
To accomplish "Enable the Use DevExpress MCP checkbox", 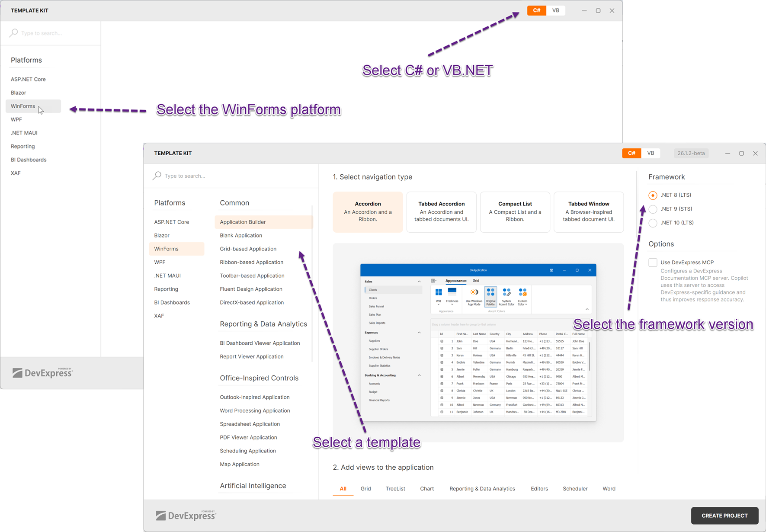I will [x=653, y=263].
